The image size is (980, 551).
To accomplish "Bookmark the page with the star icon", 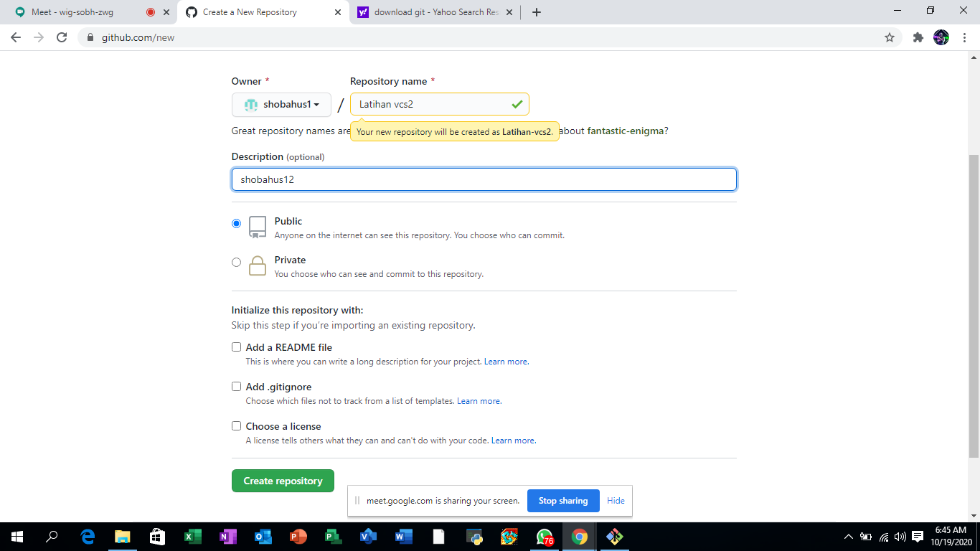I will point(890,37).
